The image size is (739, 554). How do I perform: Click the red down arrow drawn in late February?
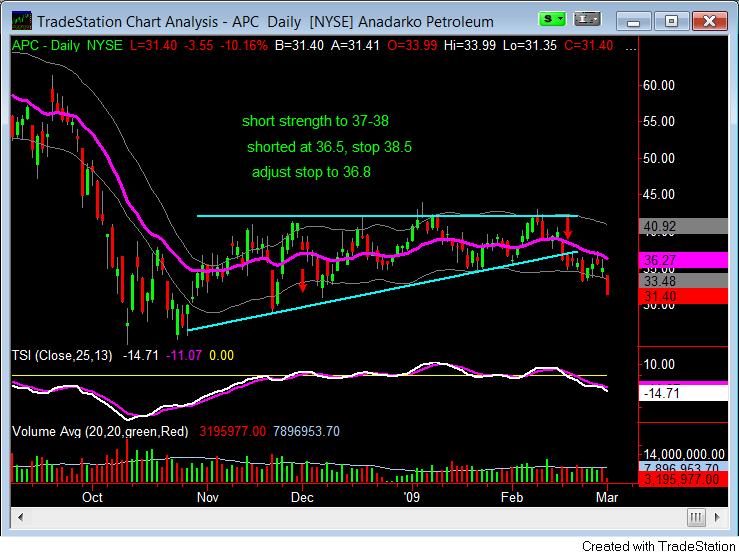(x=568, y=228)
